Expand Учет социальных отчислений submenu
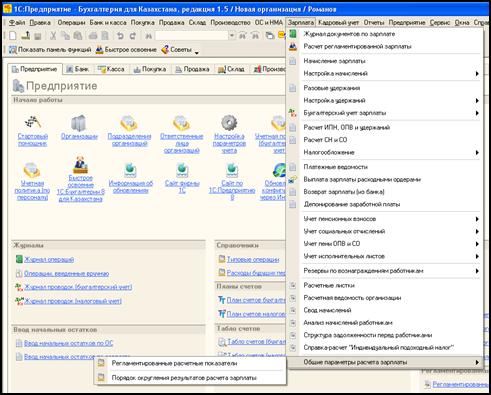Screen dimensions: 491x395 tap(477, 231)
